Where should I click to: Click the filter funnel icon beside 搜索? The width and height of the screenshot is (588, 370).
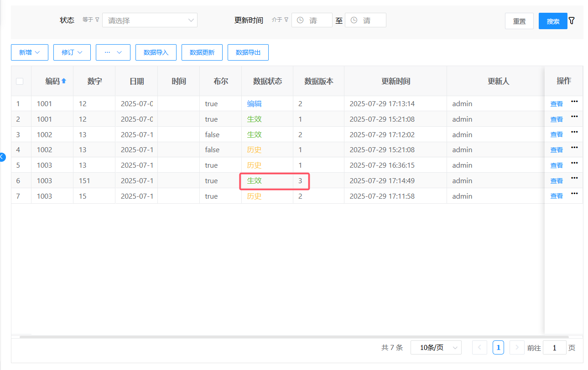pos(572,21)
